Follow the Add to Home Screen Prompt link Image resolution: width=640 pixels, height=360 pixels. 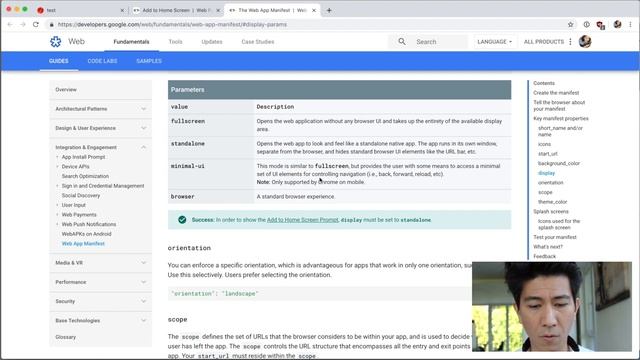302,220
